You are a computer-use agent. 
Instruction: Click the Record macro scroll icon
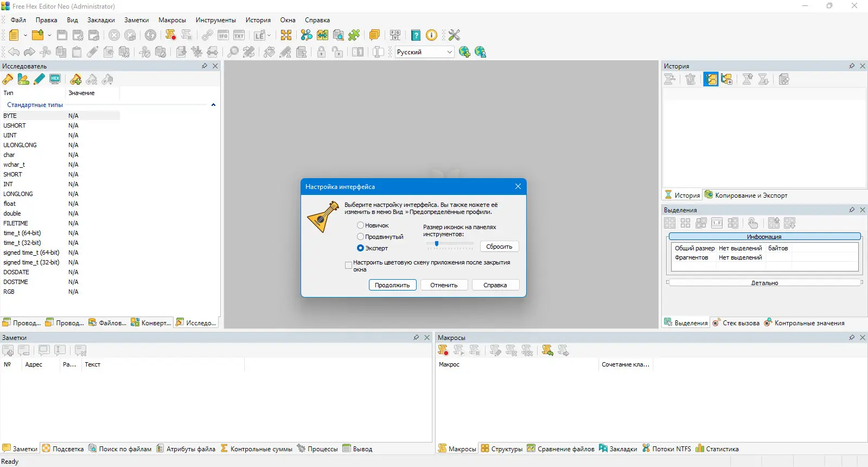point(171,35)
